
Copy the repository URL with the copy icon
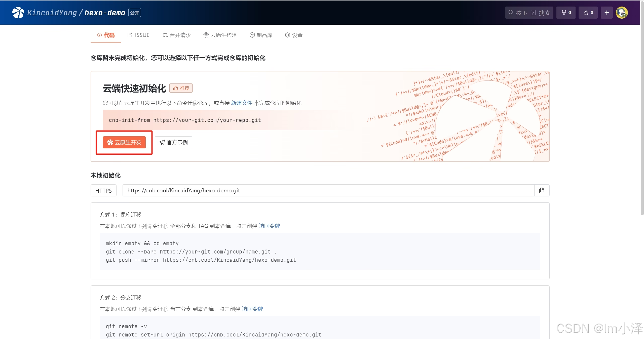tap(542, 190)
